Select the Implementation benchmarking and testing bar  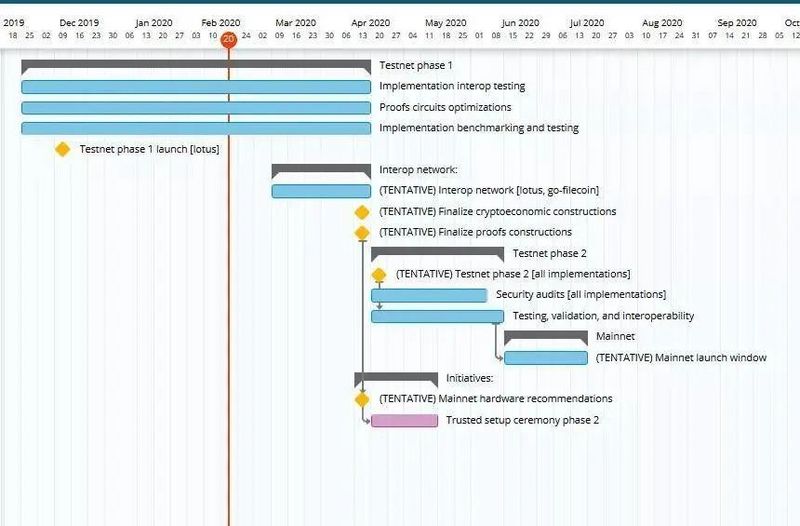click(196, 128)
